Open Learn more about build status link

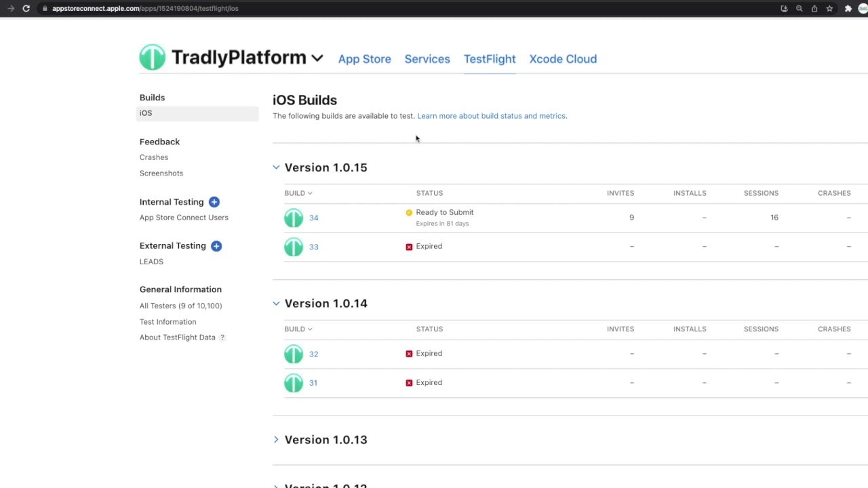(x=492, y=116)
